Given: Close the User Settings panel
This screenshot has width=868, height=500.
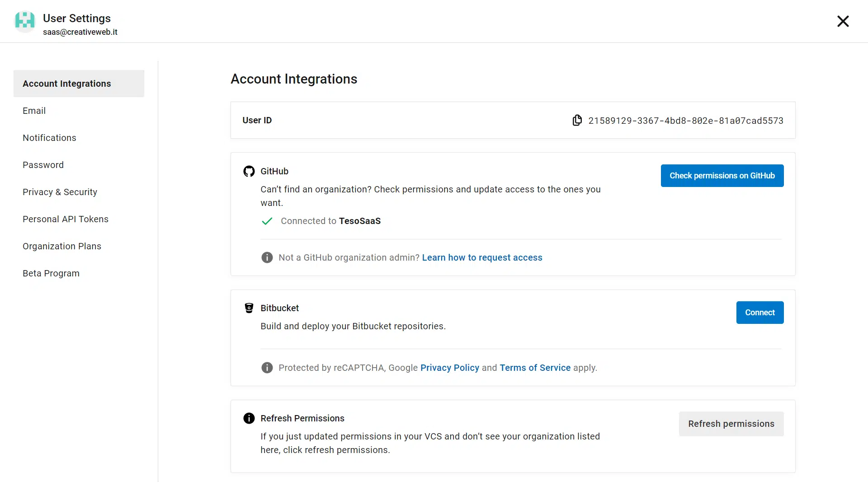Looking at the screenshot, I should (843, 21).
